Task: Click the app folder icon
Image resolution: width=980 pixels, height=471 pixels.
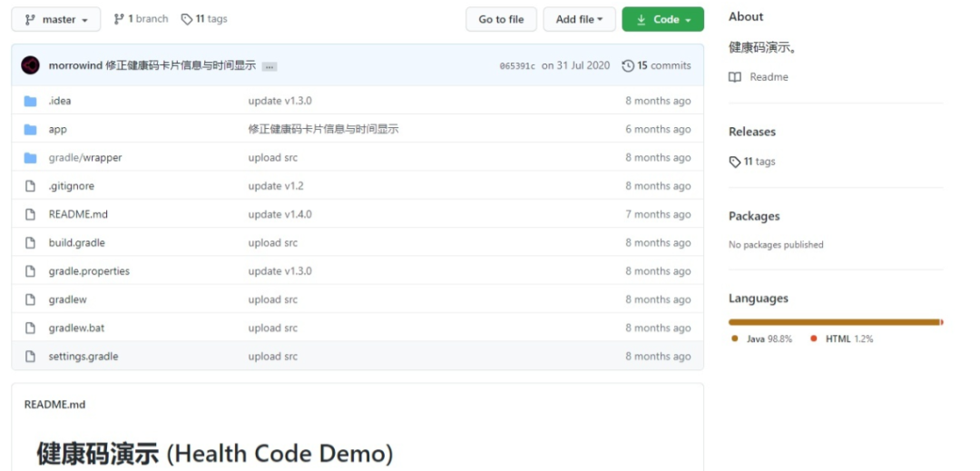Action: click(x=30, y=129)
